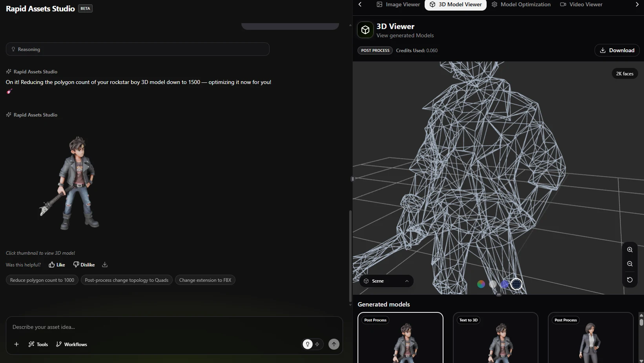The height and width of the screenshot is (363, 644).
Task: Choose Change extension to FBX suggestion
Action: (x=205, y=280)
